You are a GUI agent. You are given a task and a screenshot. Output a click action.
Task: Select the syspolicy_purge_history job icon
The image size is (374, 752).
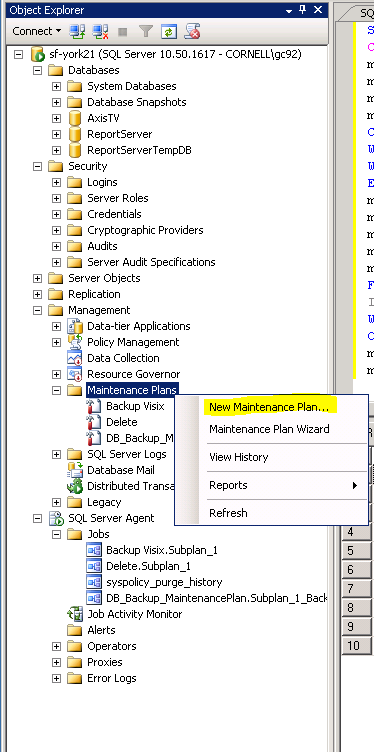[x=94, y=582]
